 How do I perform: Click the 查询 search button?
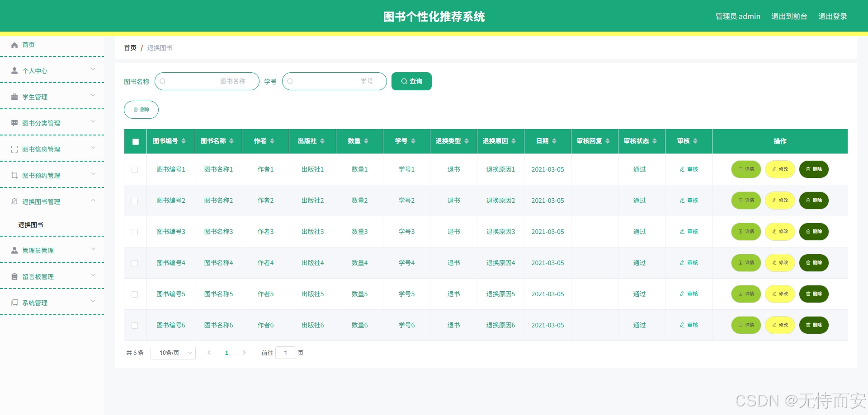click(411, 81)
